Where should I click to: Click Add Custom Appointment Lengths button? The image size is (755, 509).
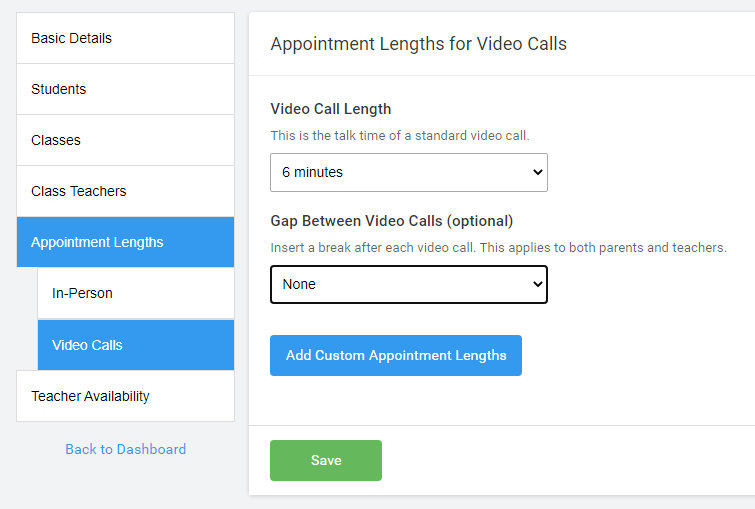pos(396,355)
